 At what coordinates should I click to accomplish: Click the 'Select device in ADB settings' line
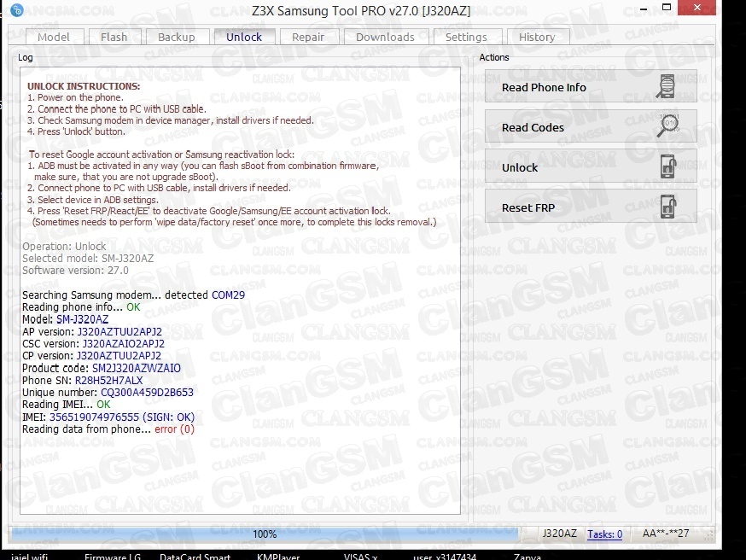coord(93,200)
